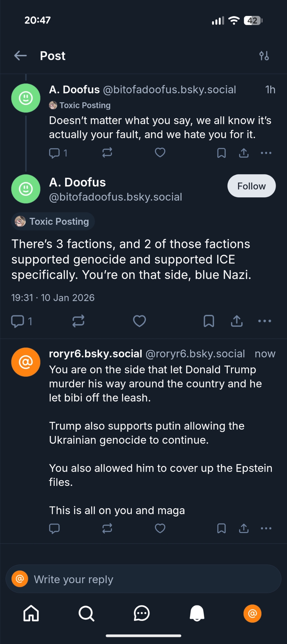This screenshot has height=644, width=287.
Task: Share the roryr6.bsky.social reply
Action: 244,528
